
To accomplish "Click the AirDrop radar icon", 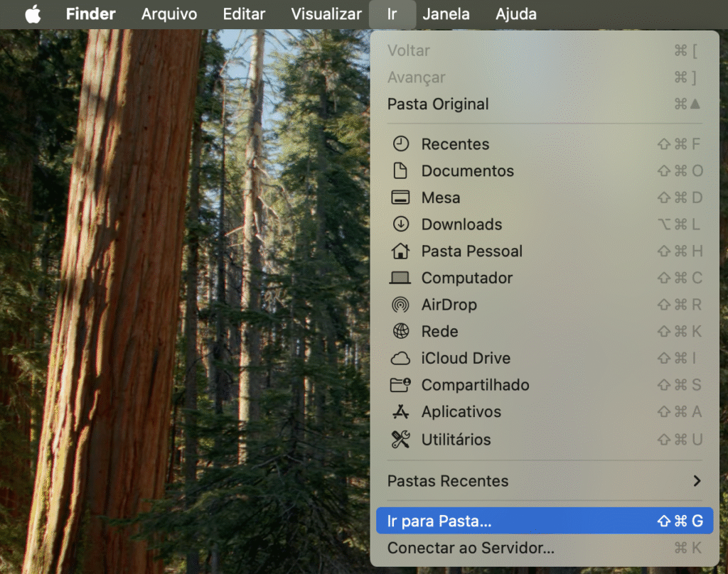I will 400,305.
